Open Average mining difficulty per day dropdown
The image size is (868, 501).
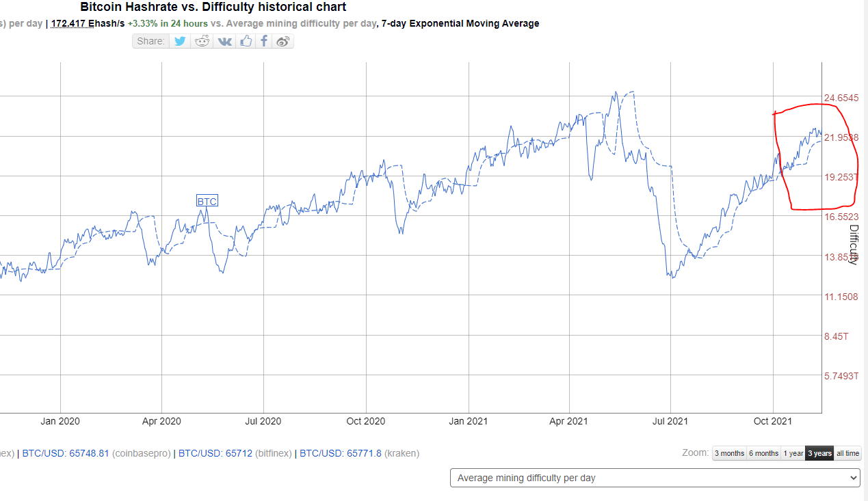(655, 478)
